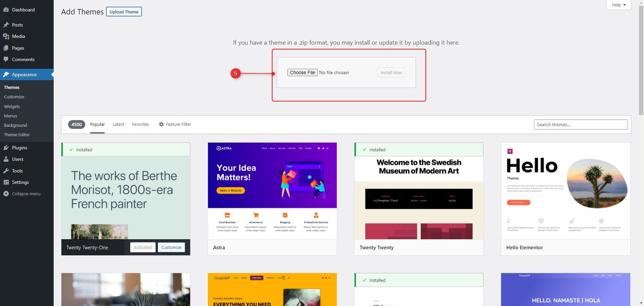The height and width of the screenshot is (306, 644).
Task: Open the Theme Editor
Action: click(17, 135)
